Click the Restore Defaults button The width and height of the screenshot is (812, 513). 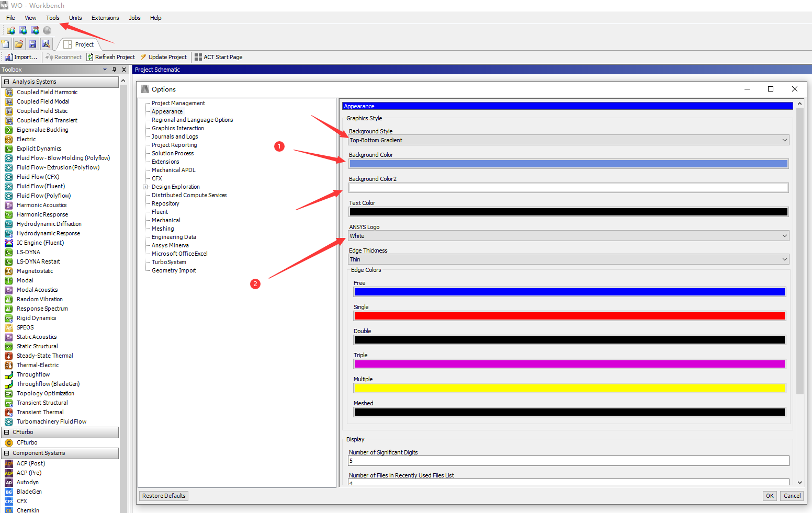pyautogui.click(x=164, y=496)
